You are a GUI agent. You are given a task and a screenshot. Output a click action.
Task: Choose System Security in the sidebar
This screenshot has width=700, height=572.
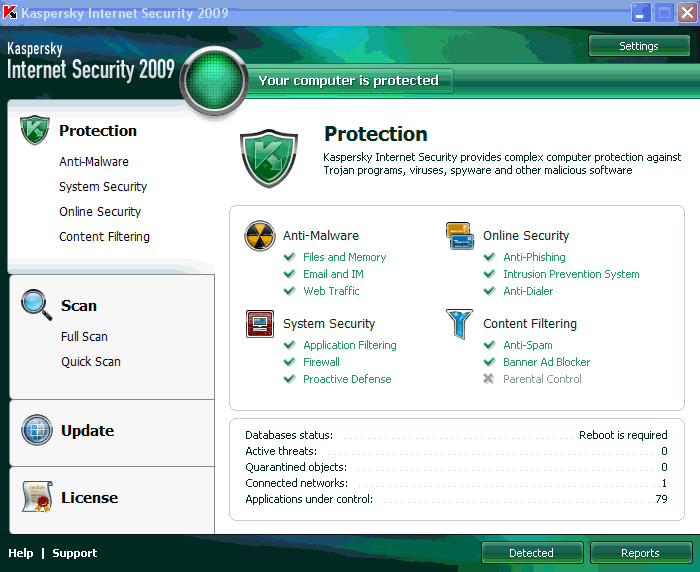(x=103, y=186)
